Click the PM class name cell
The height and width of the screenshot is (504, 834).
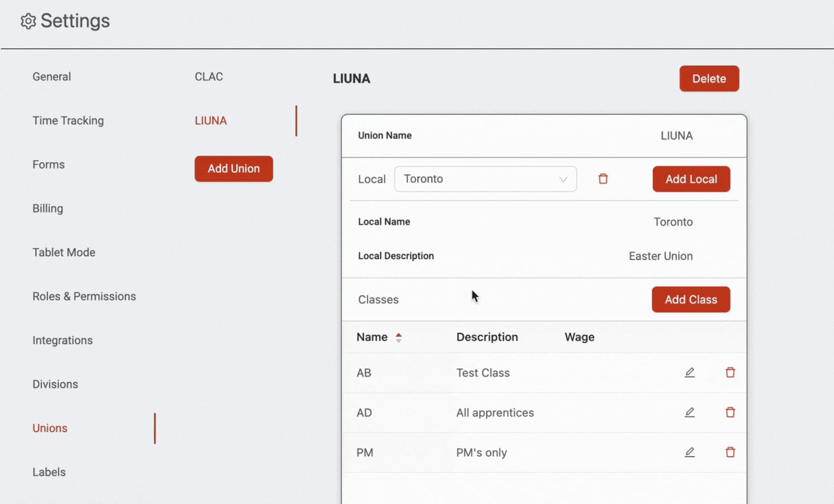(365, 453)
